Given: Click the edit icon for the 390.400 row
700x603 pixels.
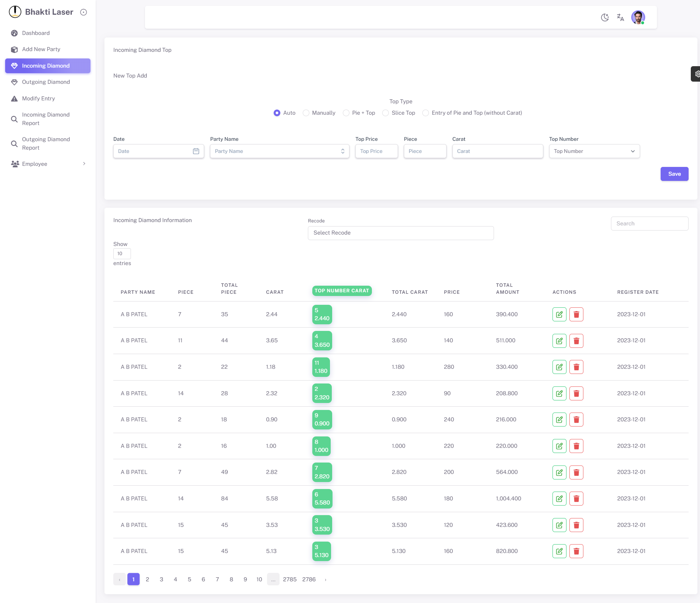Looking at the screenshot, I should click(x=559, y=314).
